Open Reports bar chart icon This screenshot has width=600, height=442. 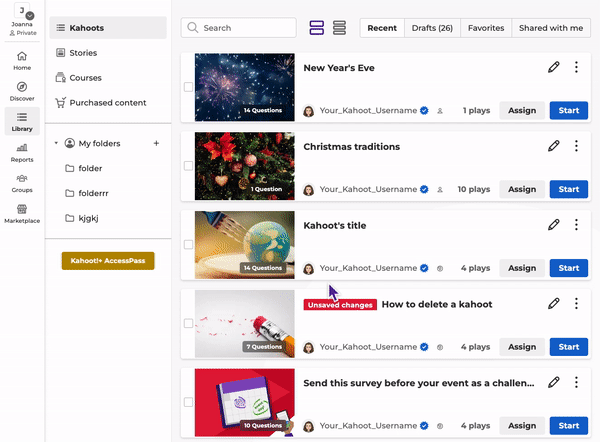(x=22, y=148)
